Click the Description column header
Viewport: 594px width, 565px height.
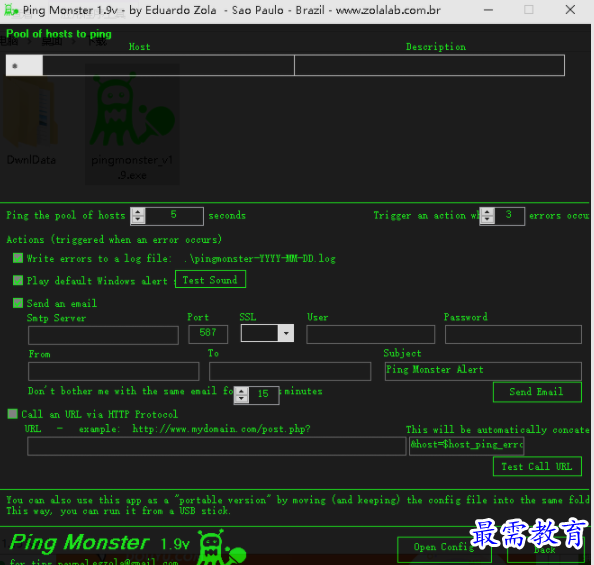(436, 47)
